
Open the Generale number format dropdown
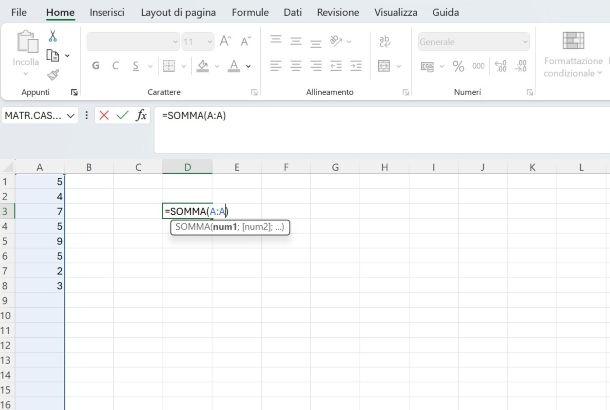click(524, 42)
